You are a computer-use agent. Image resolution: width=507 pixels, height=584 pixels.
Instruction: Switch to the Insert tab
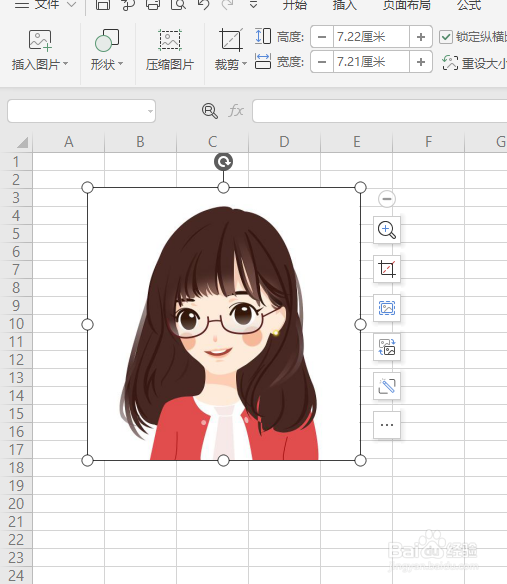(x=344, y=5)
